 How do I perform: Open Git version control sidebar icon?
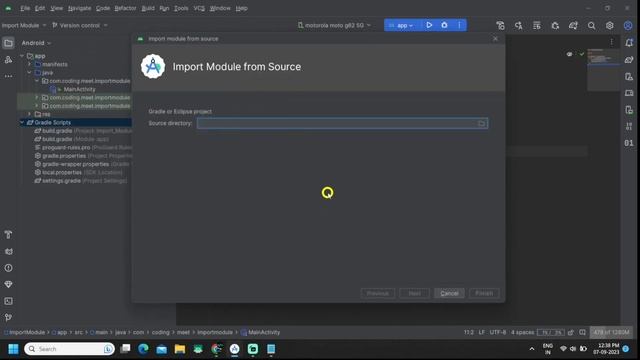[x=8, y=317]
